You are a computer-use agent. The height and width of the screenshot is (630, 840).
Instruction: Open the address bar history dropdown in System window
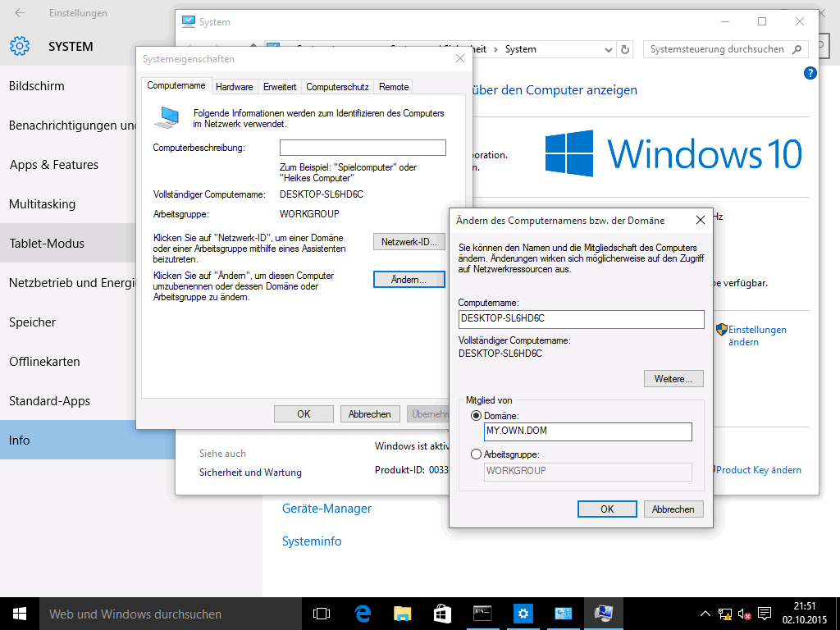609,50
